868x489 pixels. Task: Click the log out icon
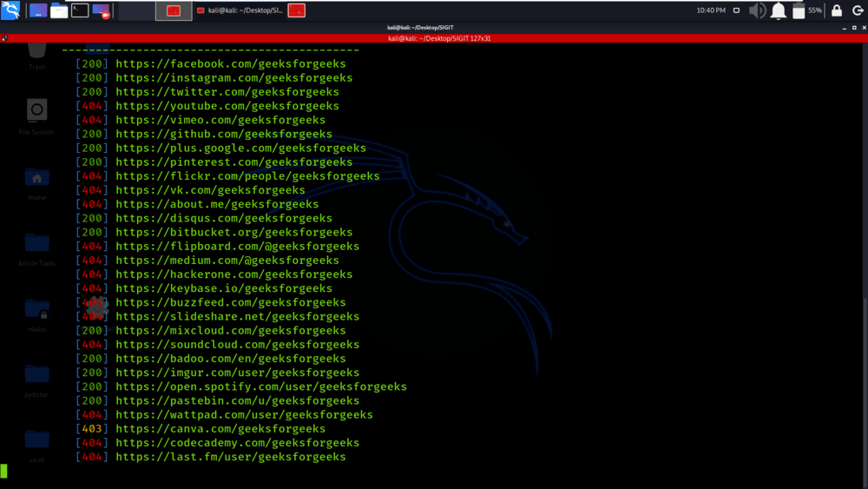(858, 10)
